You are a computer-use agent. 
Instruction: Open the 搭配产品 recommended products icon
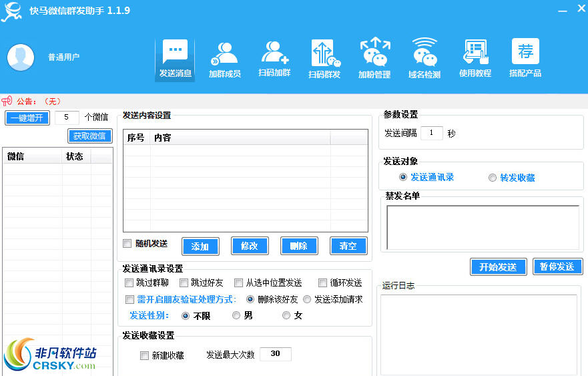(x=525, y=58)
